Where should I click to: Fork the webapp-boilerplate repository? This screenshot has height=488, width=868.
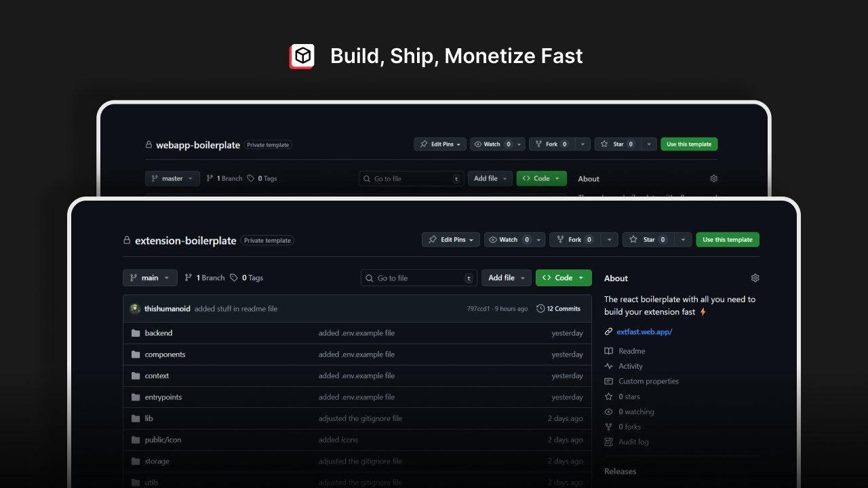tap(552, 144)
